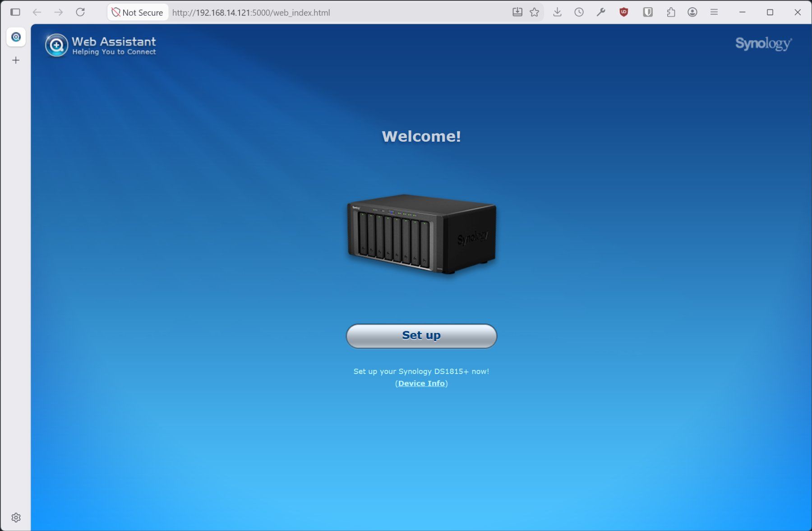Viewport: 812px width, 531px height.
Task: Click the Synology brand logo
Action: pyautogui.click(x=763, y=44)
